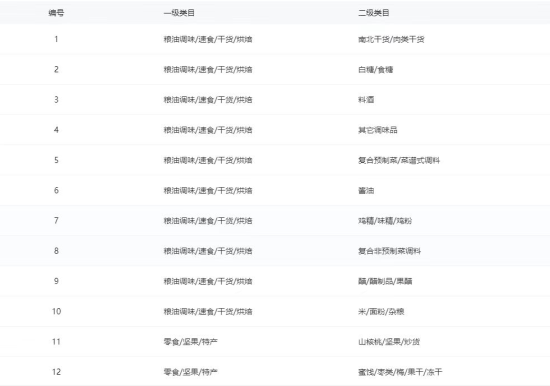Select the 复合非预制菜调料 cell
This screenshot has height=386, width=550.
[x=389, y=251]
